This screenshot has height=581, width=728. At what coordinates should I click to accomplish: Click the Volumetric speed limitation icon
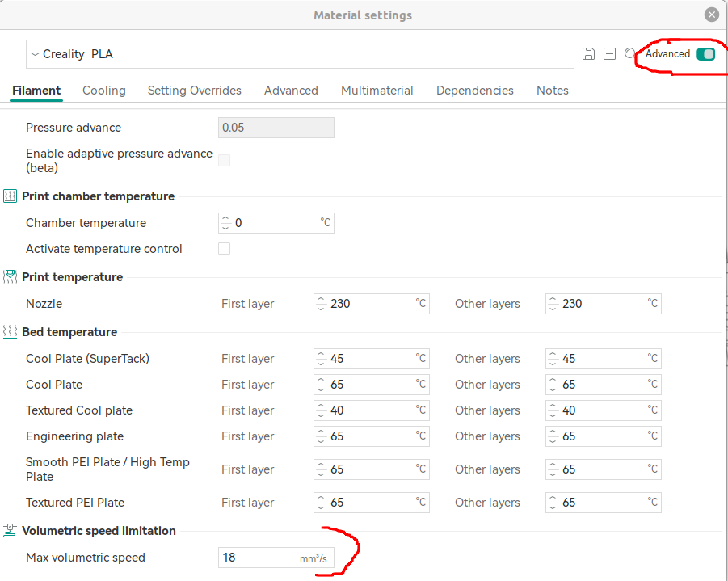click(x=11, y=531)
